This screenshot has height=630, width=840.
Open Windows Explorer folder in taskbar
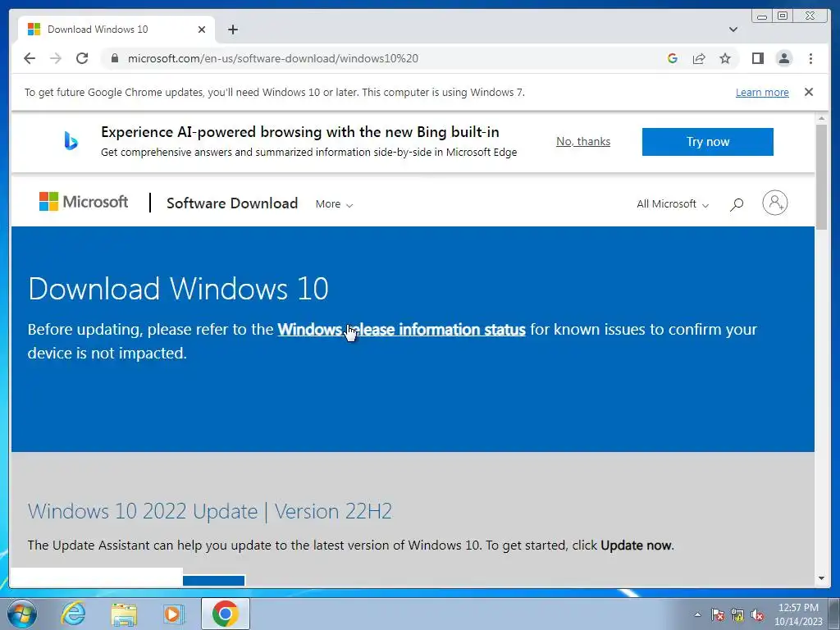coord(124,614)
